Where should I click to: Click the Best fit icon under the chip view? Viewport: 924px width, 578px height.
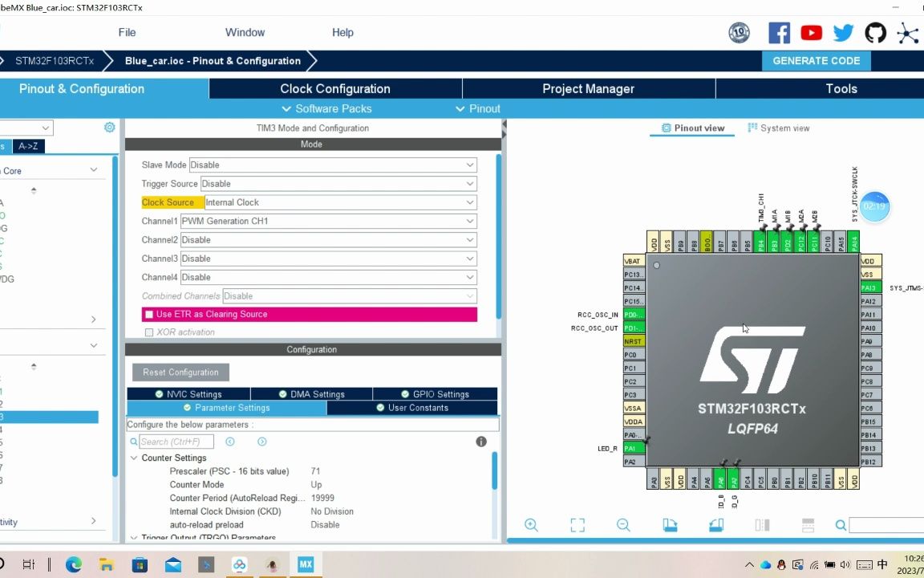tap(577, 524)
